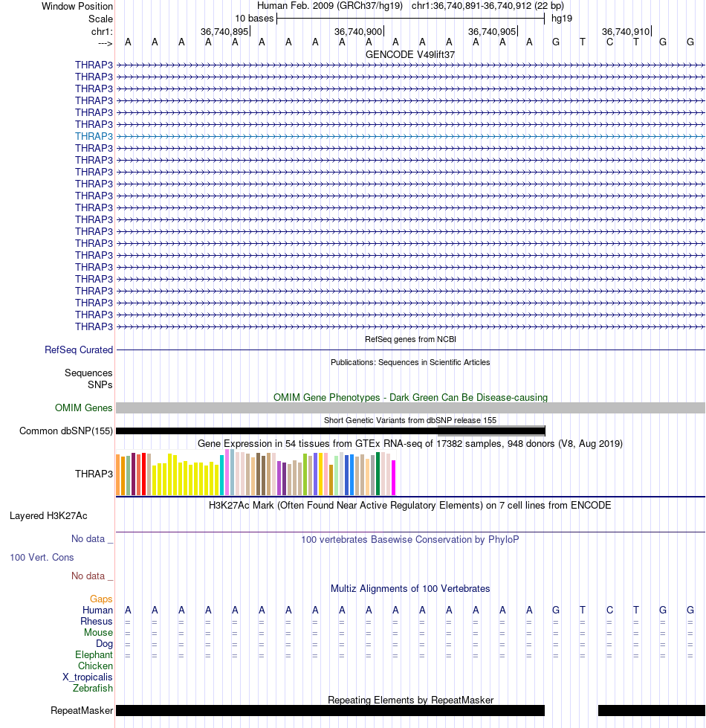The image size is (706, 728).
Task: Click the 36,740,905 ruler coordinate
Action: coord(492,31)
